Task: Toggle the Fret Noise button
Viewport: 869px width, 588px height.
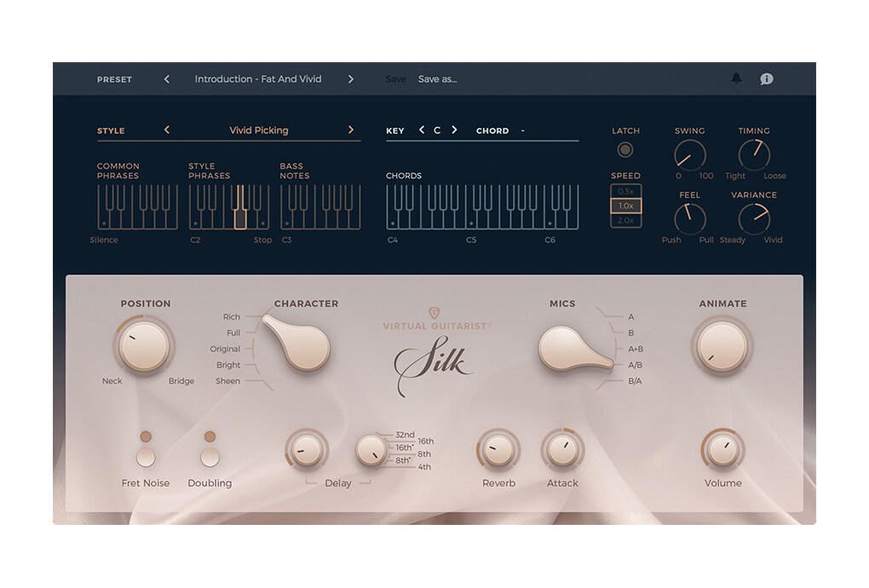Action: [146, 458]
